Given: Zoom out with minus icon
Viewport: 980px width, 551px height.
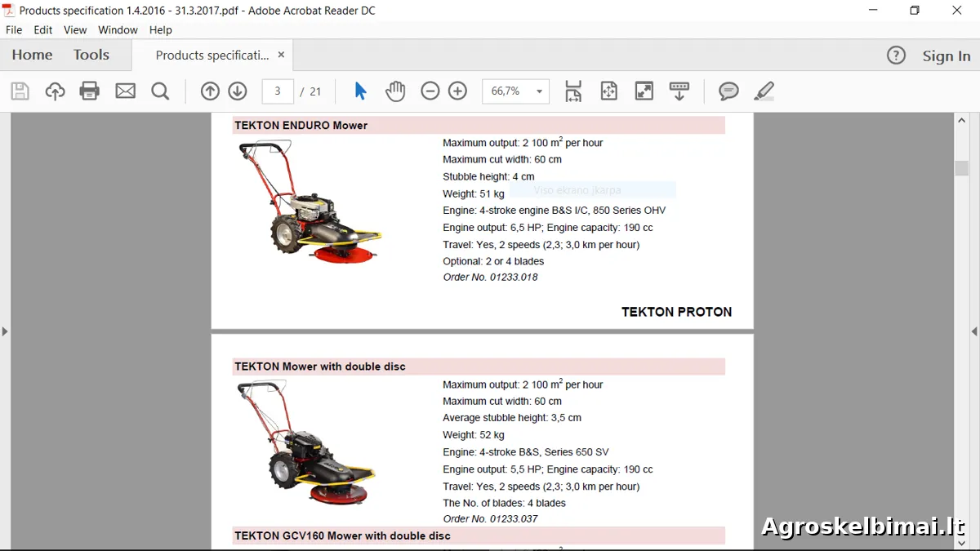Looking at the screenshot, I should (430, 91).
